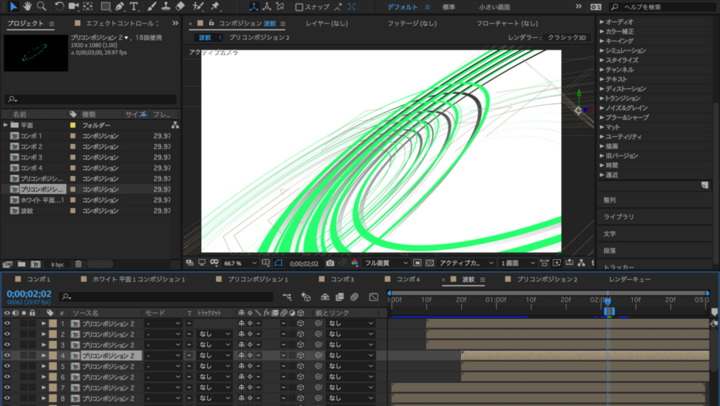
Task: Select the Pen tool
Action: click(x=119, y=6)
